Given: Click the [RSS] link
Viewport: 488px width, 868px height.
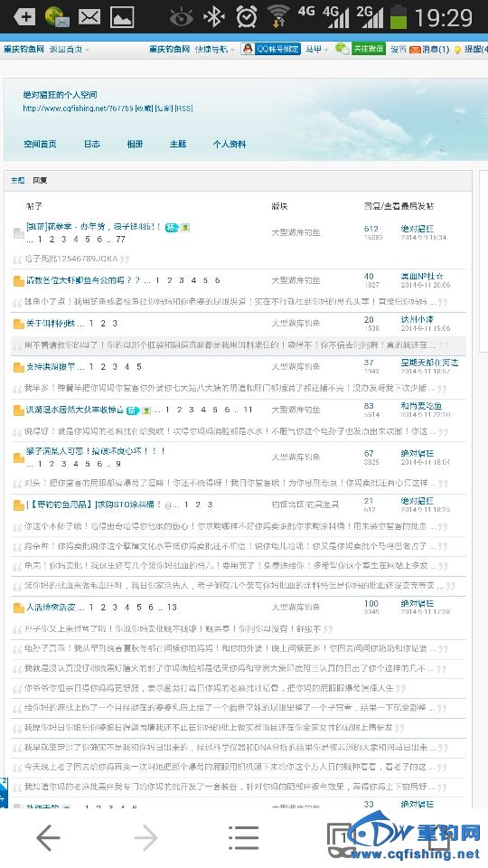Looking at the screenshot, I should click(183, 108).
